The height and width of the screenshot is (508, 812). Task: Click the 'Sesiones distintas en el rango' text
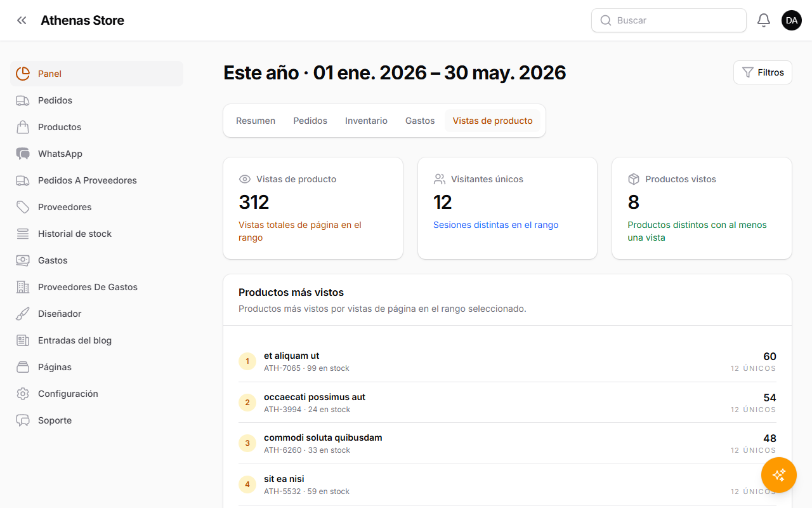point(496,225)
